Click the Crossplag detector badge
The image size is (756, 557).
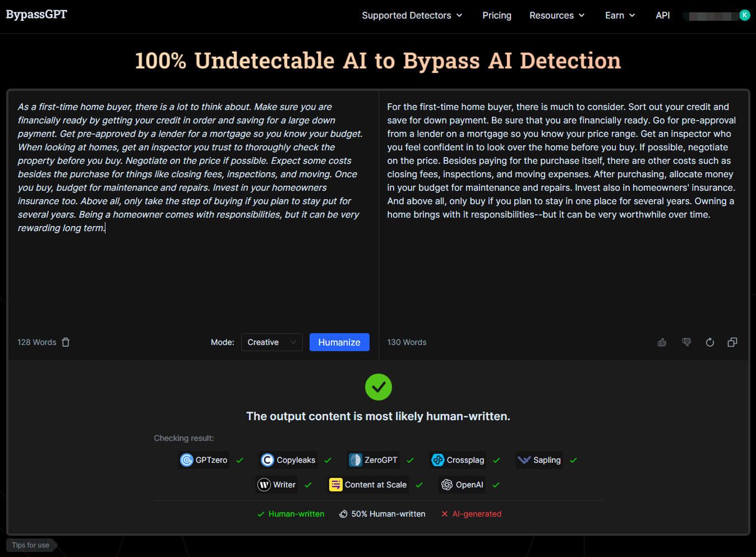[x=458, y=460]
